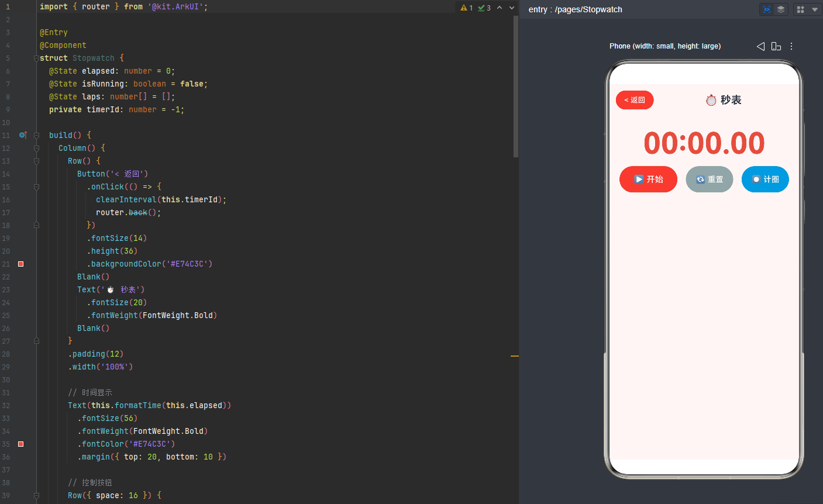Collapse the build() method fold marker
The image size is (823, 504).
tap(36, 136)
